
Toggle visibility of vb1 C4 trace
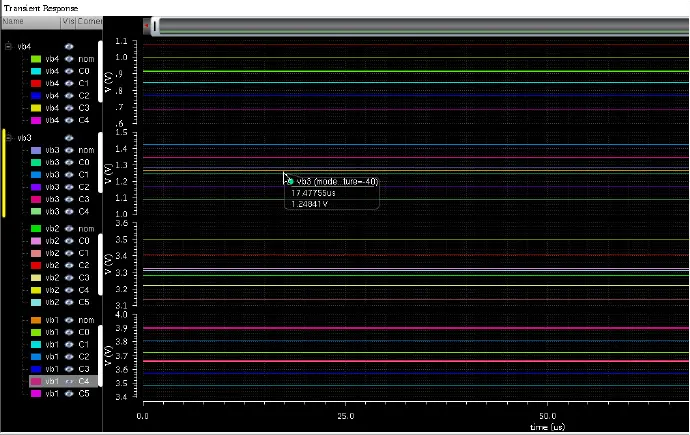click(69, 381)
